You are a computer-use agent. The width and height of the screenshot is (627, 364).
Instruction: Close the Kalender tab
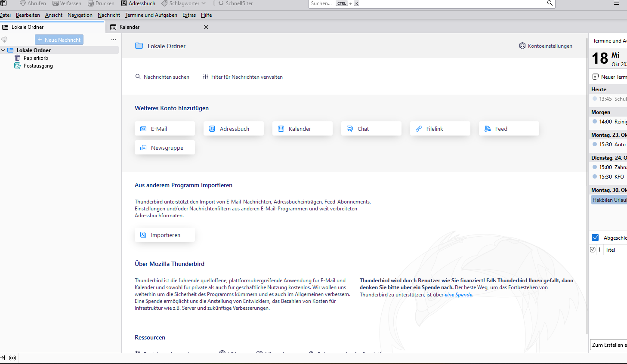coord(206,27)
